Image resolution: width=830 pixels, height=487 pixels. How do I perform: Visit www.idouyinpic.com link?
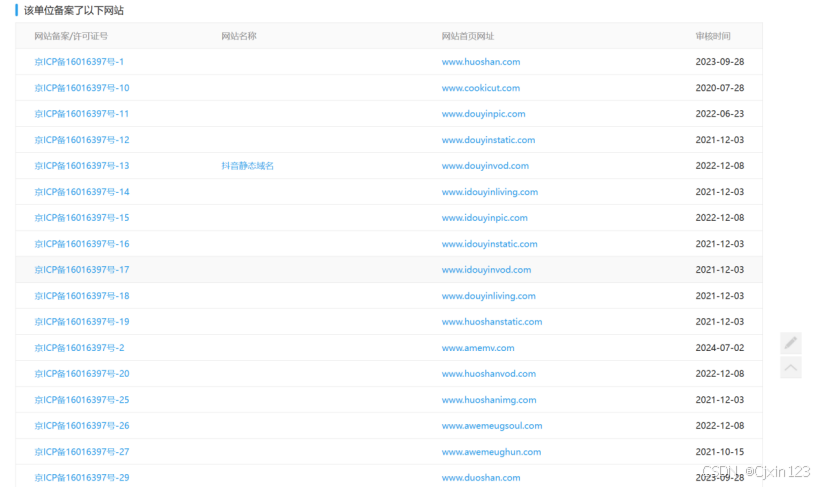click(x=485, y=218)
